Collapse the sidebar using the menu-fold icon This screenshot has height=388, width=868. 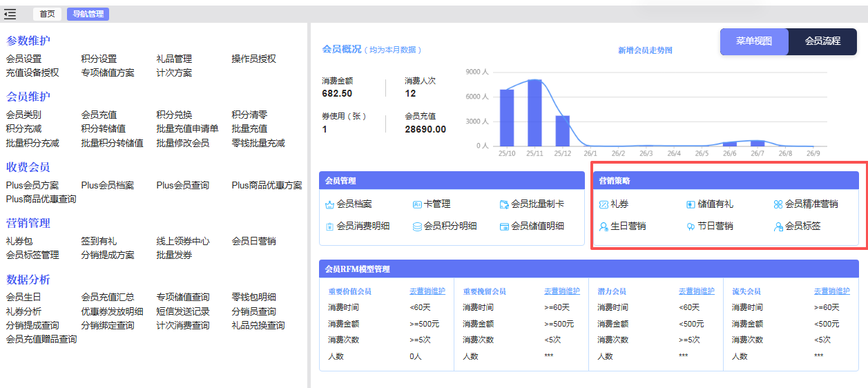[x=10, y=14]
